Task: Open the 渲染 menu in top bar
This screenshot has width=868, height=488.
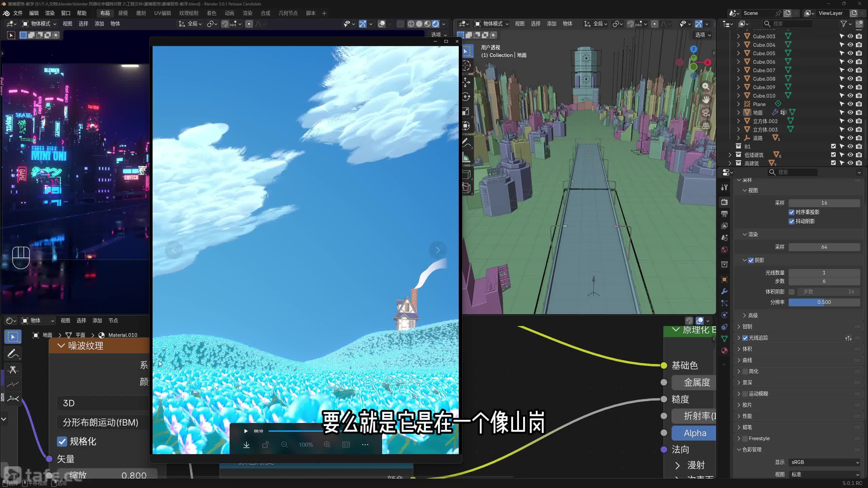Action: [x=50, y=13]
